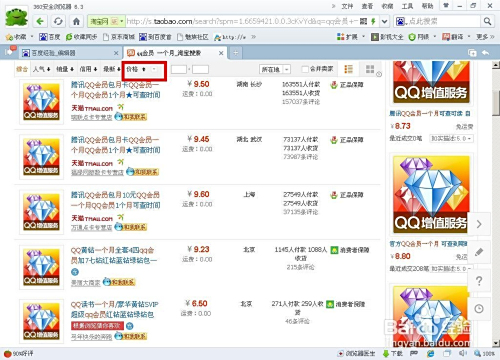Sort results by 人气

[x=42, y=69]
